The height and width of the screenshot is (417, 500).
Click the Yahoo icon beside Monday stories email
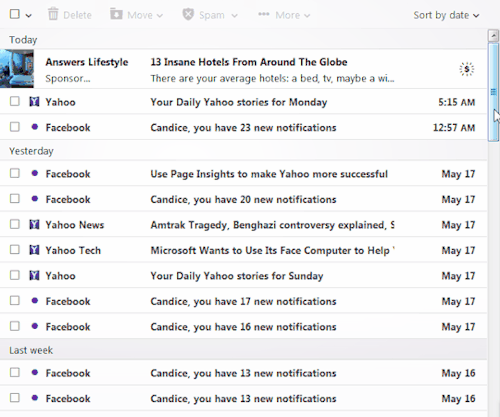(34, 101)
